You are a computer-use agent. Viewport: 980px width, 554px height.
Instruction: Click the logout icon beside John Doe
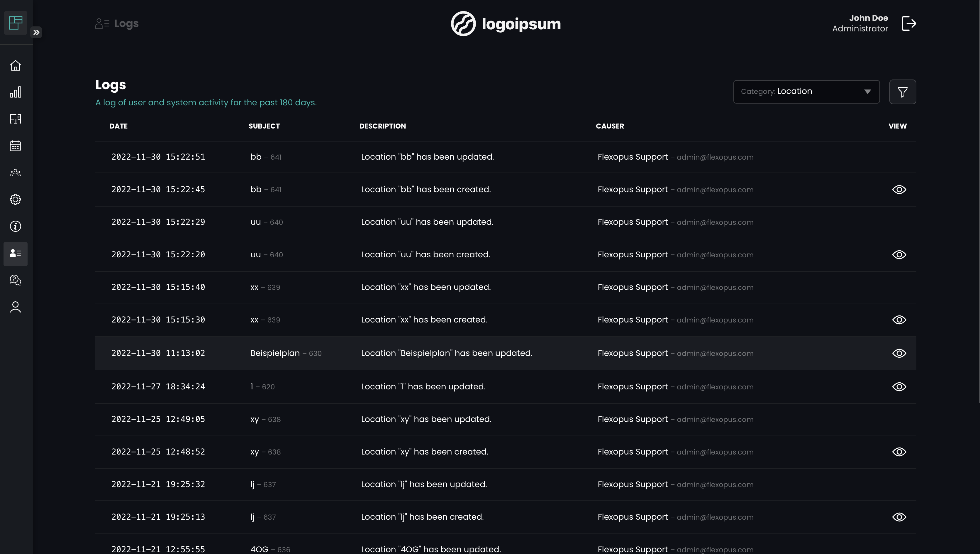909,23
